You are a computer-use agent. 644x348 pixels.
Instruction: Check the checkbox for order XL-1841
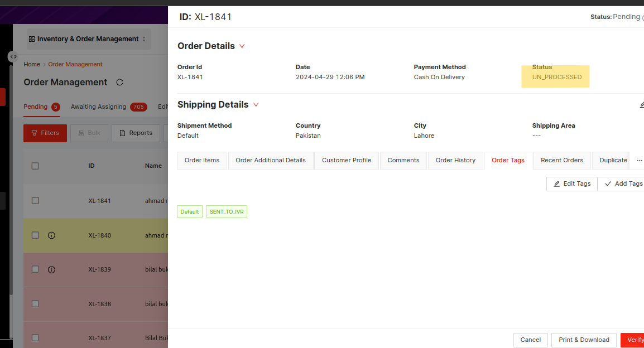click(35, 201)
